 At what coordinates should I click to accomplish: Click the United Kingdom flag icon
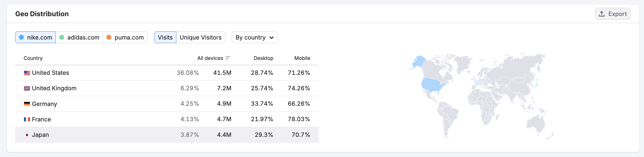(x=27, y=88)
